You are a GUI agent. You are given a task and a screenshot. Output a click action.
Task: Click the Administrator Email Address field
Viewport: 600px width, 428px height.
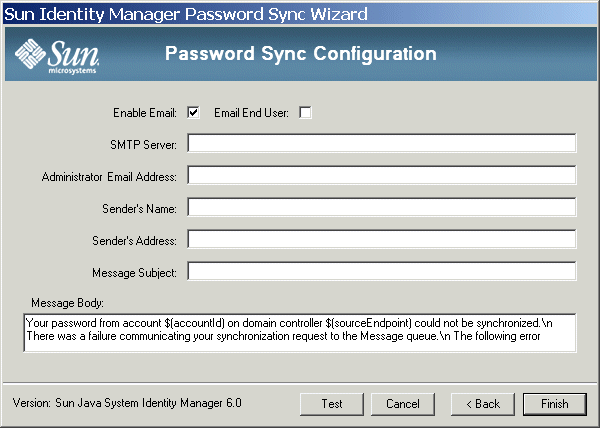tap(382, 175)
